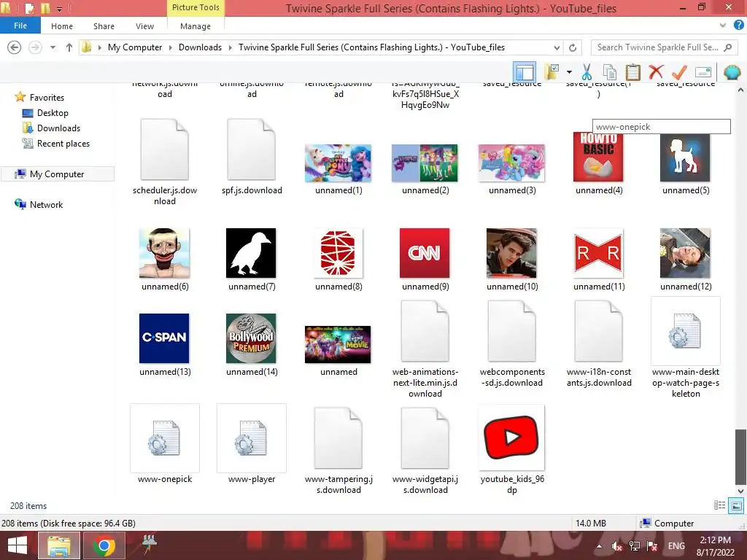Click the scroll down arrow of file list
Image resolution: width=747 pixels, height=560 pixels.
(x=740, y=491)
